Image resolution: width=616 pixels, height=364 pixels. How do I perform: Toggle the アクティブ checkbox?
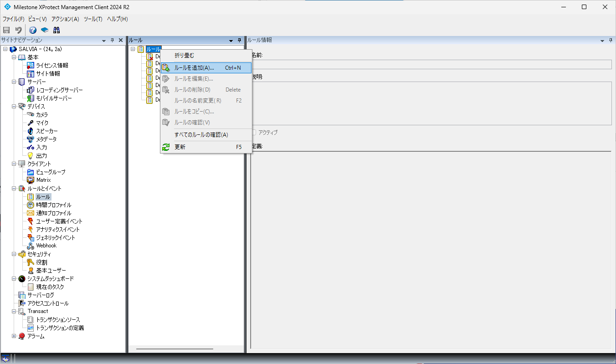[x=254, y=132]
